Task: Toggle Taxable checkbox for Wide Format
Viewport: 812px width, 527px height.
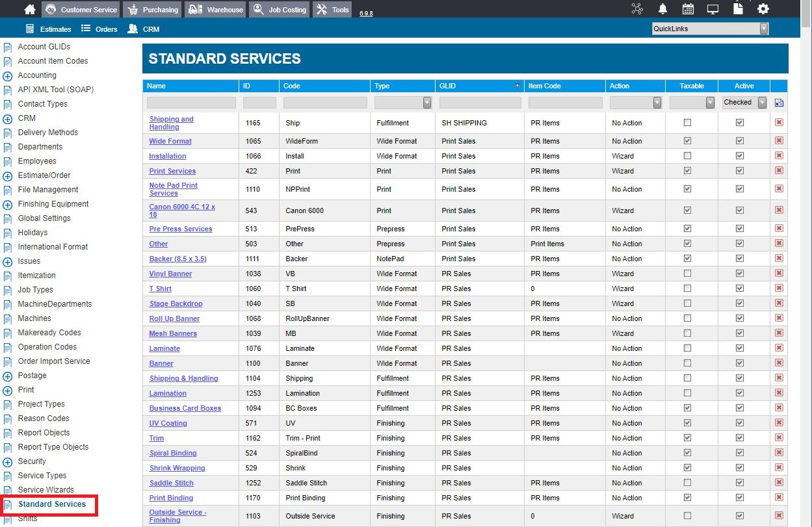Action: coord(687,140)
